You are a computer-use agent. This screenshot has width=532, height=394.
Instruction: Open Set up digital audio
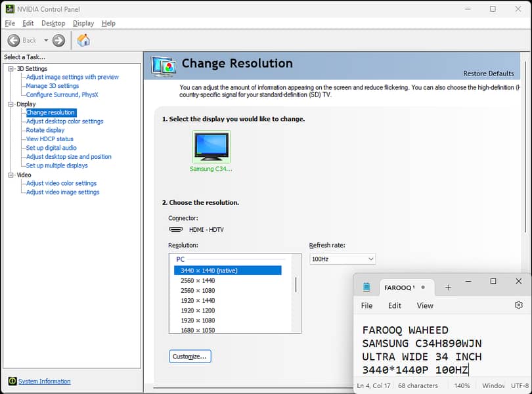pyautogui.click(x=51, y=148)
